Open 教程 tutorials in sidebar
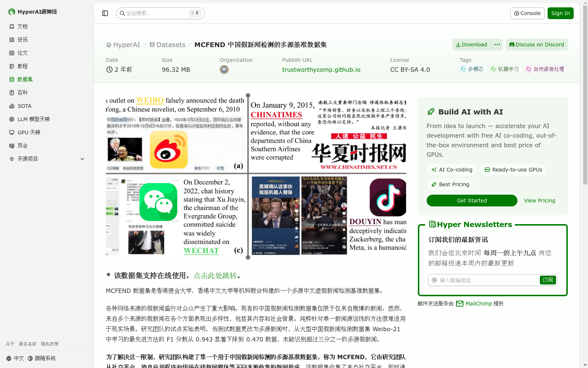The image size is (588, 368). (47, 66)
